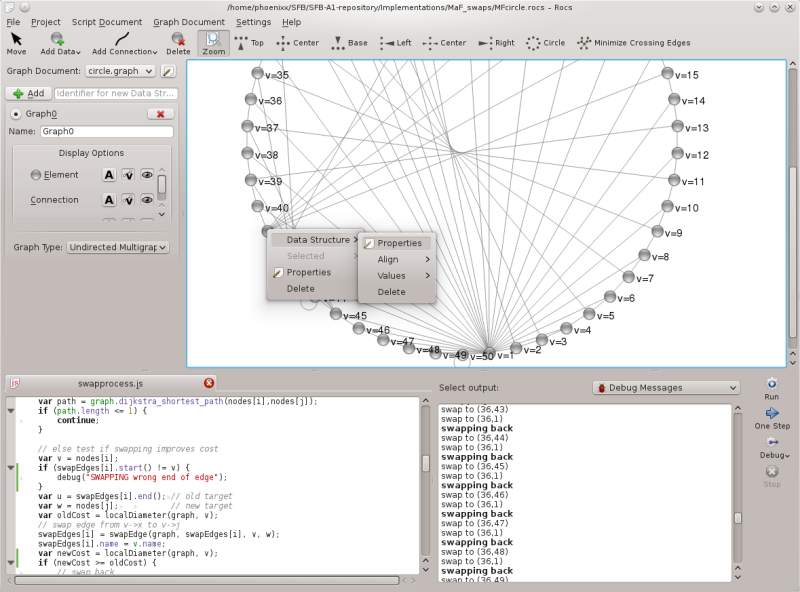
Task: Remove Graph0 with the red X button
Action: [x=160, y=114]
